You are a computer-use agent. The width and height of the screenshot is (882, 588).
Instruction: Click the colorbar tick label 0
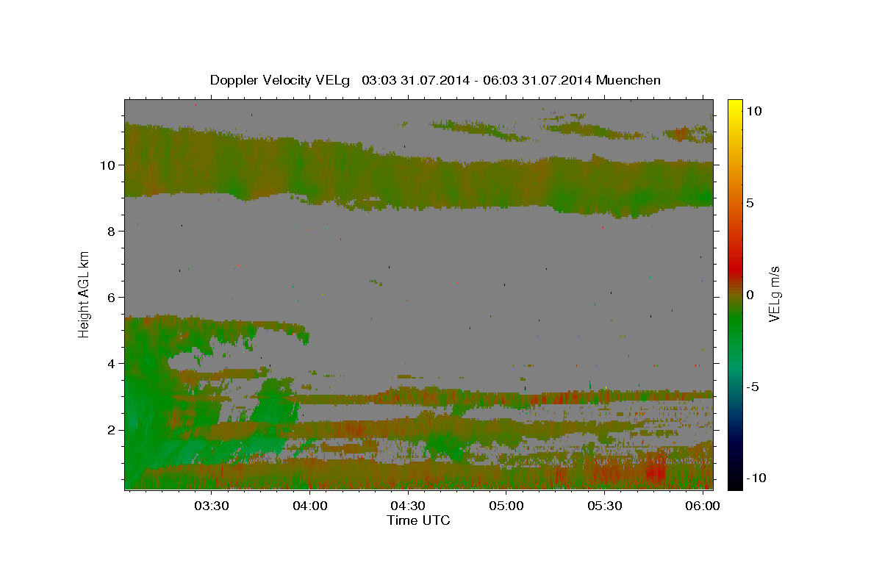click(x=750, y=295)
